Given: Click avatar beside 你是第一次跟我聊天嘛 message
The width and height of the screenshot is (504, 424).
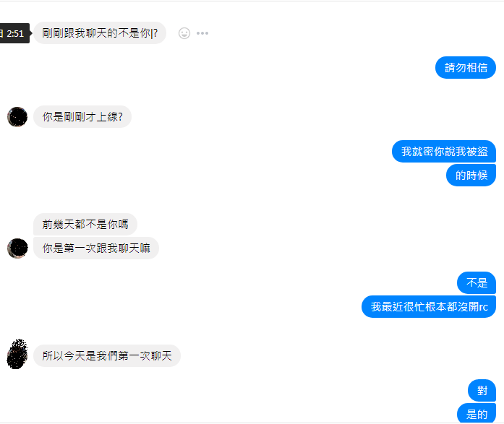Looking at the screenshot, I should click(x=17, y=248).
